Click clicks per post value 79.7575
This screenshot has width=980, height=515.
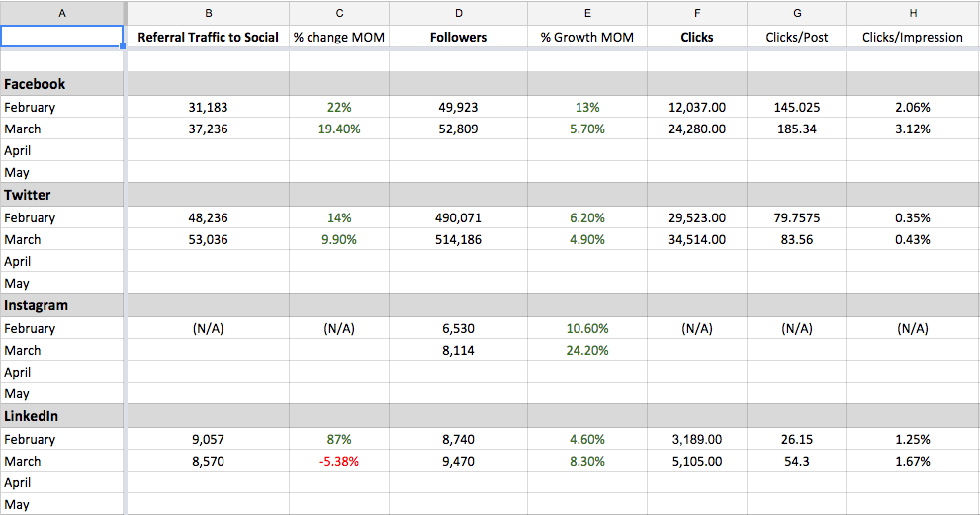(797, 217)
